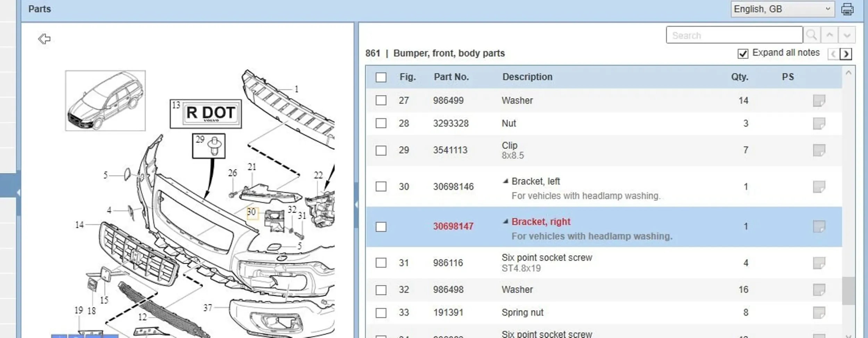The width and height of the screenshot is (868, 338).
Task: Print the parts list via printer icon
Action: 847,9
